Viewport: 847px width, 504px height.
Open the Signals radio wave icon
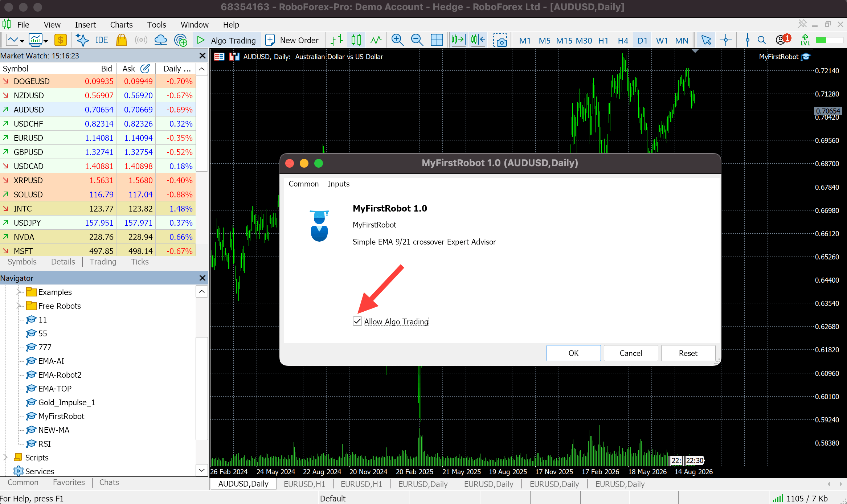141,40
